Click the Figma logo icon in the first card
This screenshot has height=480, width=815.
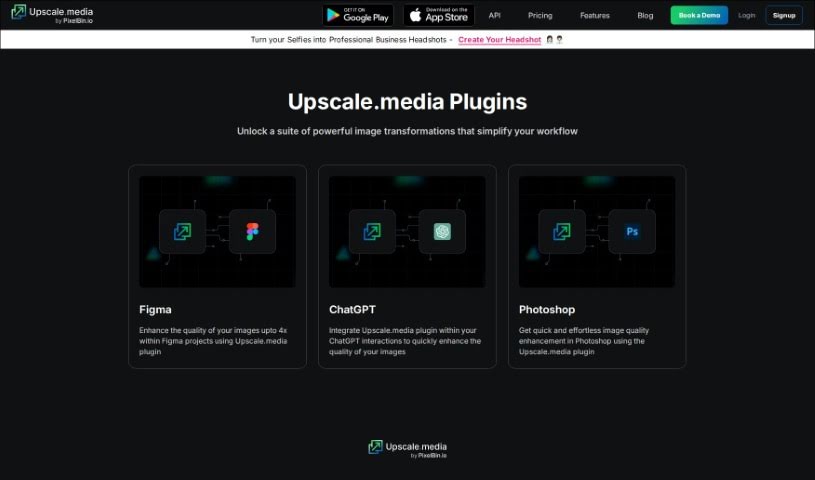click(253, 231)
